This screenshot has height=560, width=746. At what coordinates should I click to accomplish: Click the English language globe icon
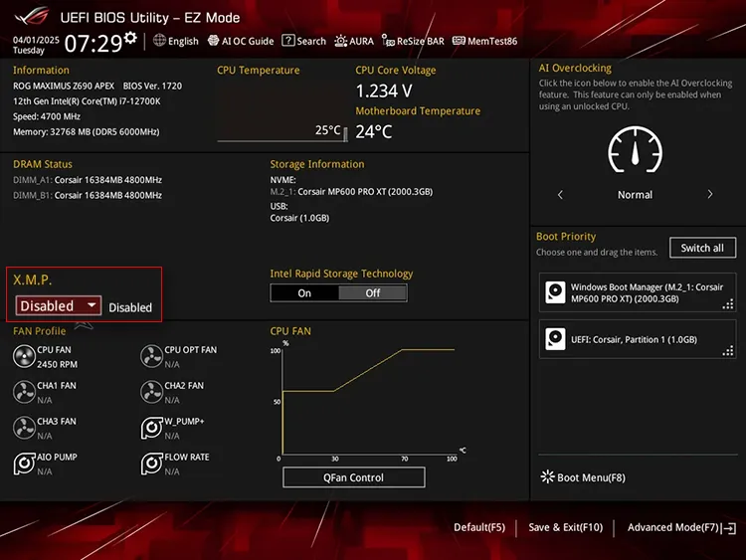tap(159, 41)
